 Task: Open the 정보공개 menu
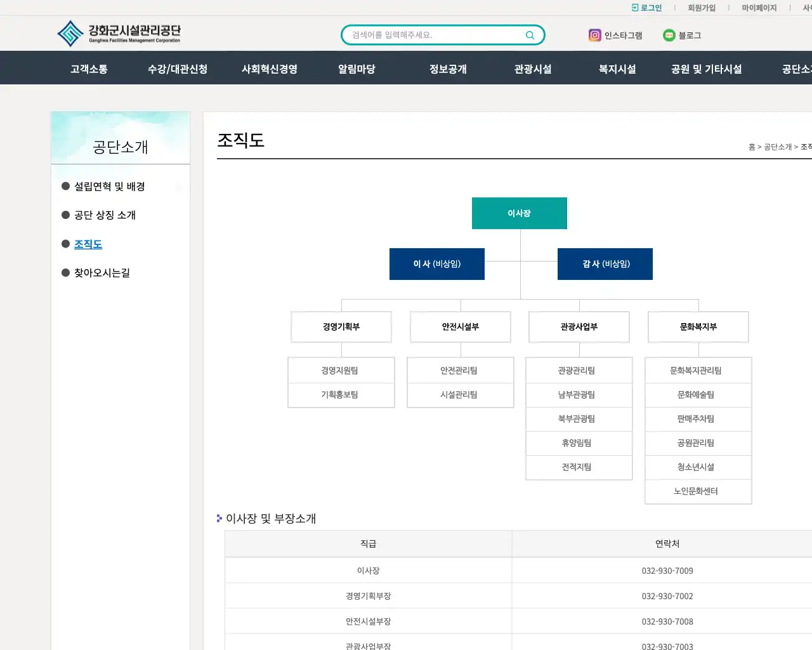(448, 68)
